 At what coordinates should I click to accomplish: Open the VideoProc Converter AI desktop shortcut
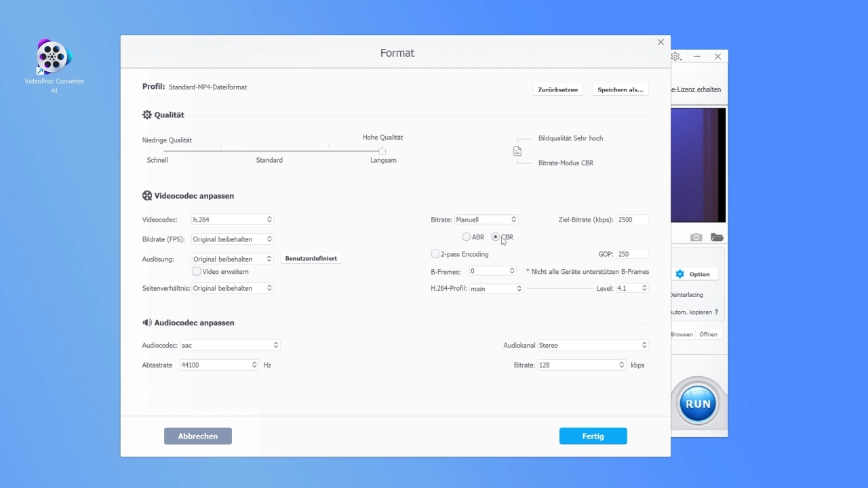(54, 66)
